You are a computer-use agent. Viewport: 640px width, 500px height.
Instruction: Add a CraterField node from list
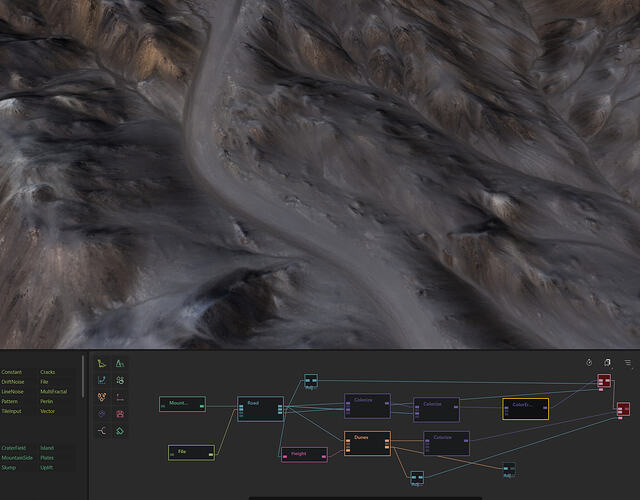click(x=13, y=448)
